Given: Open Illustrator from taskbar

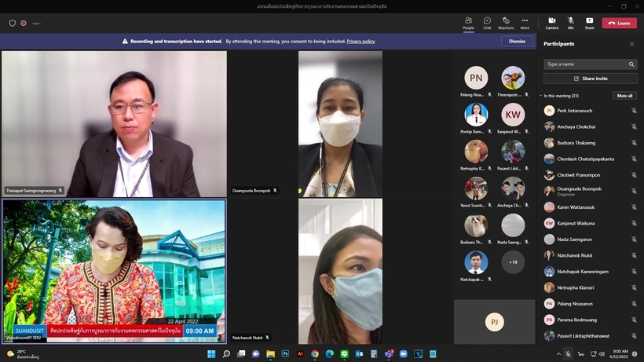Looking at the screenshot, I should [300, 354].
